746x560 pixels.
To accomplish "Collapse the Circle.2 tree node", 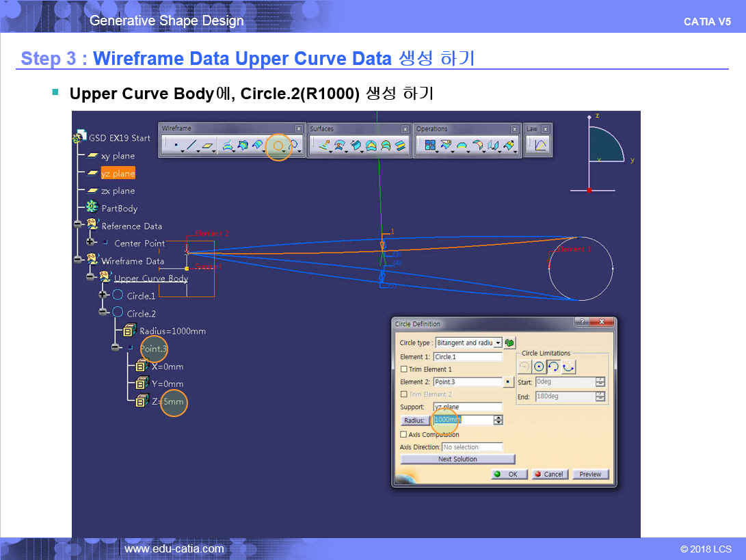I will (103, 312).
